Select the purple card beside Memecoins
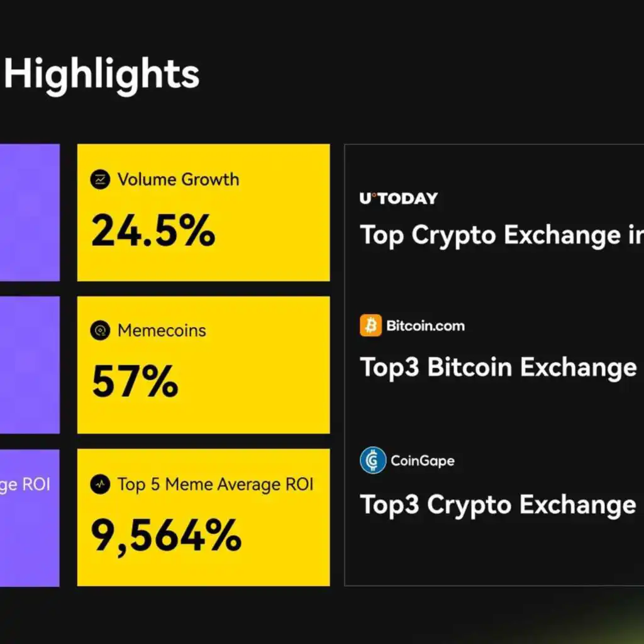This screenshot has width=644, height=644. point(30,365)
